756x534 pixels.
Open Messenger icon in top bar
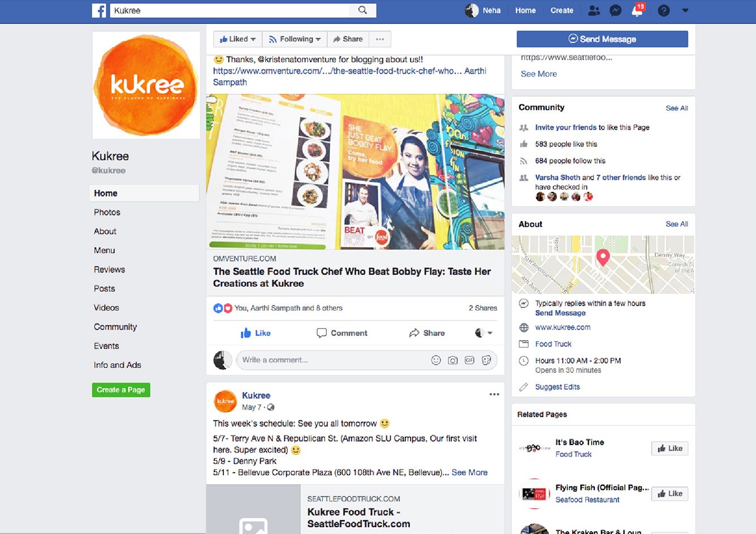coord(616,10)
